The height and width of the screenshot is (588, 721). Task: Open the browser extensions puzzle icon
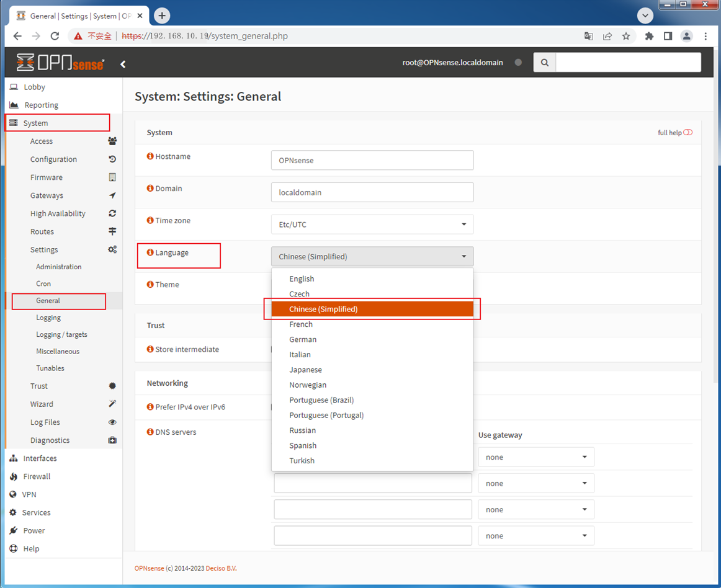pos(649,36)
